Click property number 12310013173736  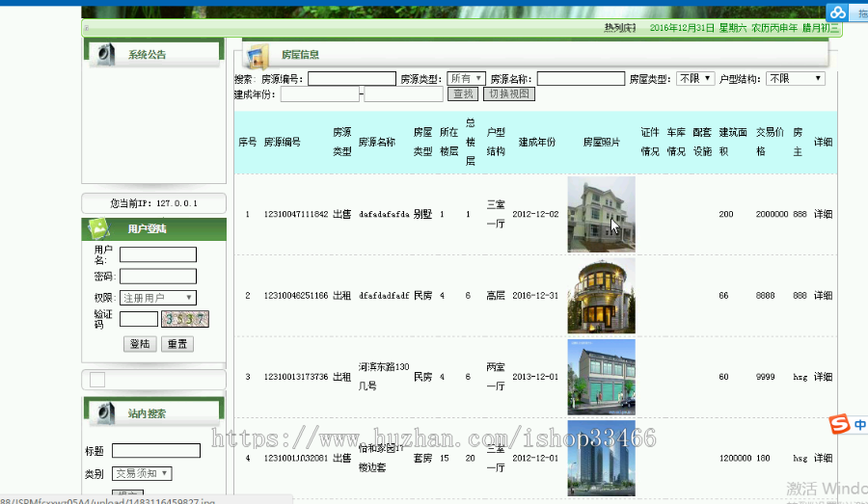(x=296, y=377)
